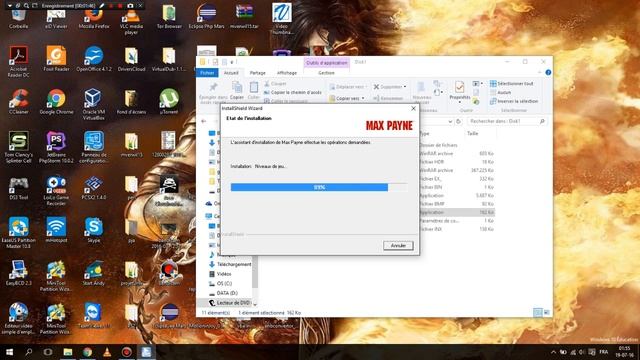Screen dimensions: 640x360
Task: Click Sélectionner tout in ribbon
Action: [511, 84]
